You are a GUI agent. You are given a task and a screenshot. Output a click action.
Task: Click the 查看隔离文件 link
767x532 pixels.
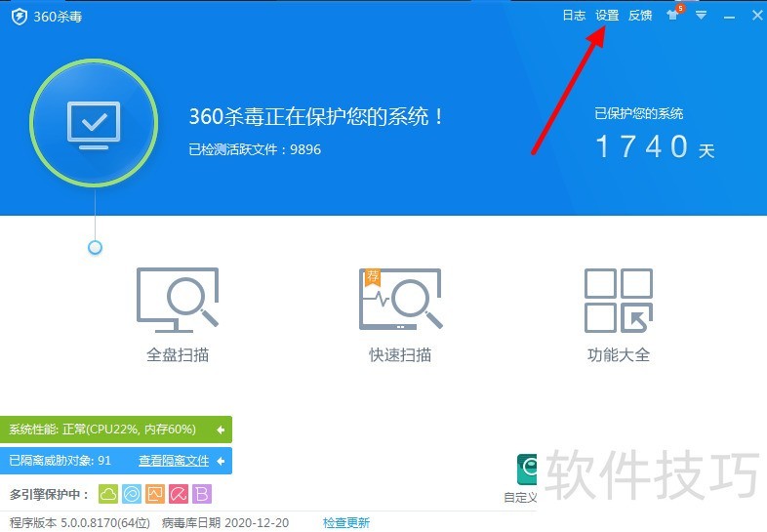pos(174,461)
